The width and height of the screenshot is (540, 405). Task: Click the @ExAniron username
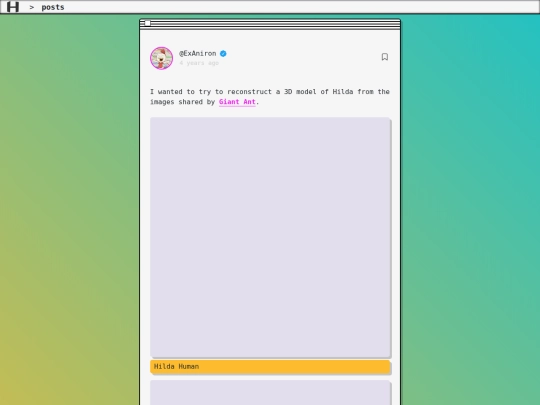197,53
